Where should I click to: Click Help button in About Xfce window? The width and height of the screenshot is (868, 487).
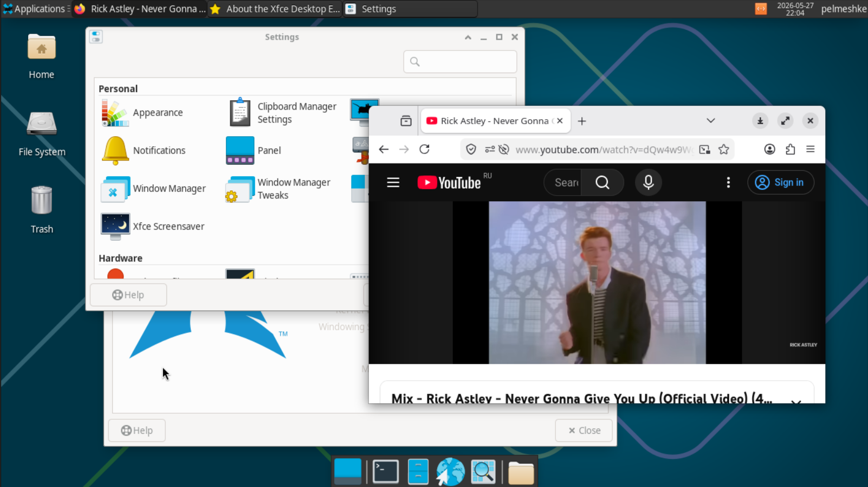click(x=137, y=431)
